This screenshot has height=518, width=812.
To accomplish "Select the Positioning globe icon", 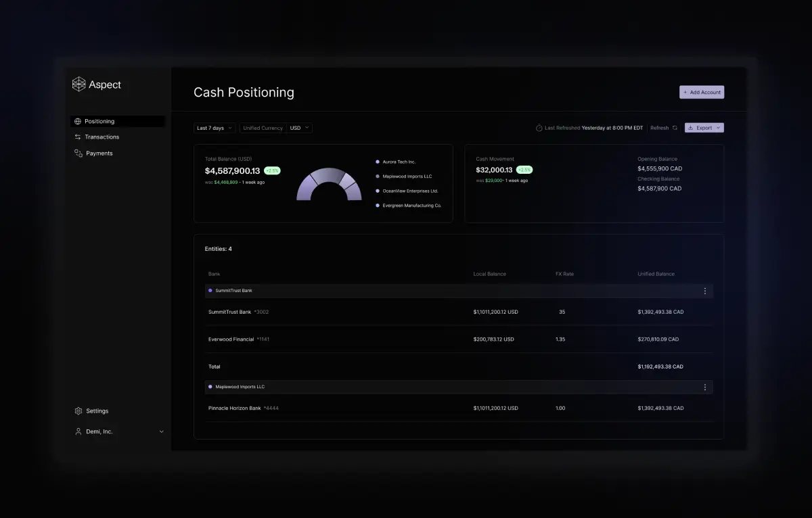I will (x=77, y=121).
